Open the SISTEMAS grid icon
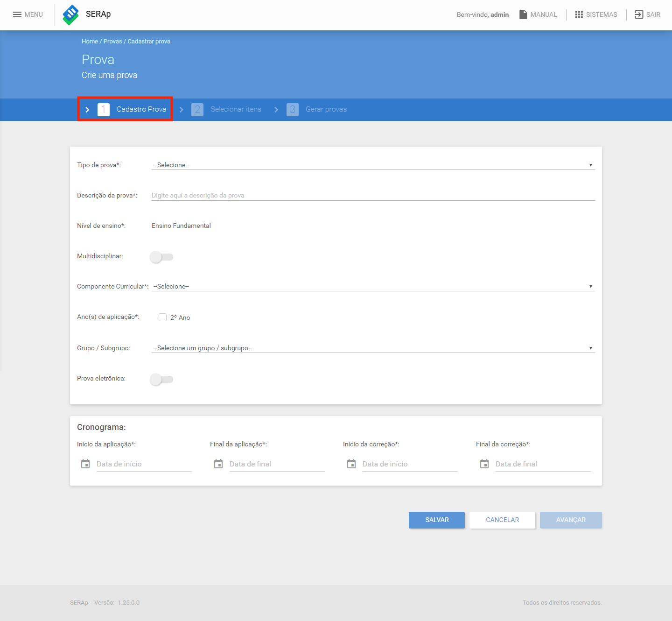 point(579,14)
